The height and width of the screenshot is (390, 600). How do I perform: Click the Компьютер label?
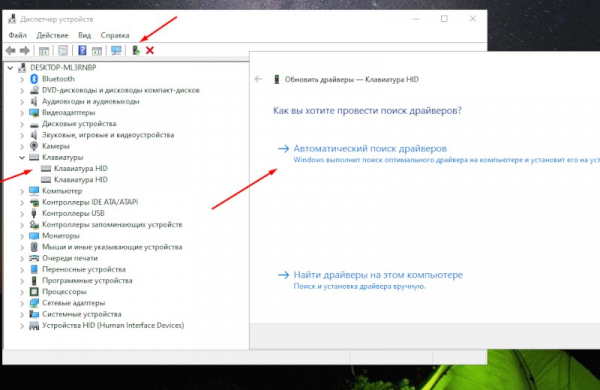62,191
